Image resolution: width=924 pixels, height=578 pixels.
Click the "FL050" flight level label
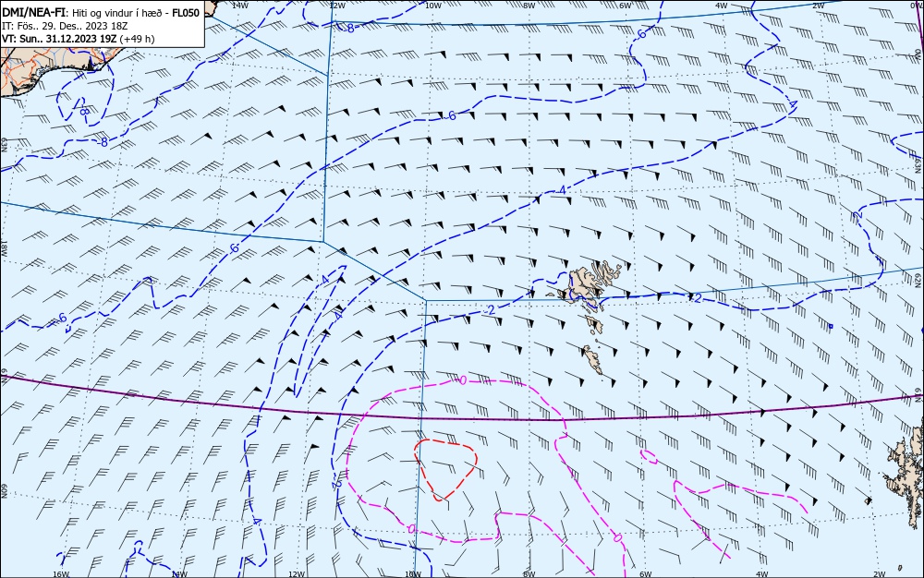pyautogui.click(x=185, y=13)
